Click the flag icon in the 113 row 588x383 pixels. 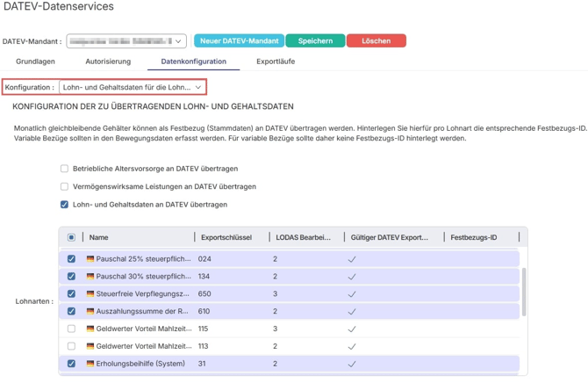coord(90,346)
